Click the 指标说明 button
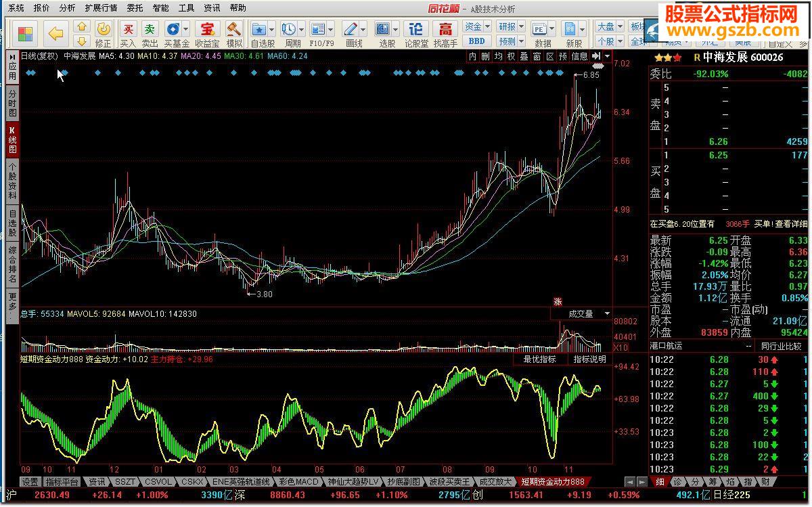 coord(589,359)
